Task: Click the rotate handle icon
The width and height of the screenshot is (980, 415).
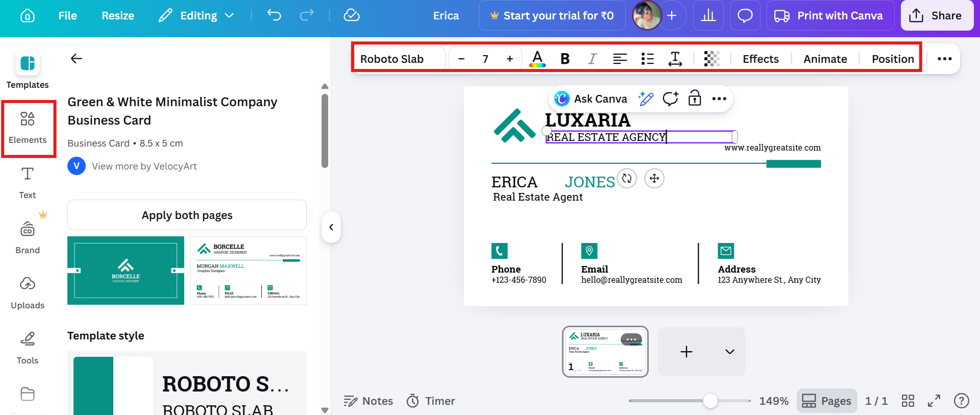Action: 627,178
